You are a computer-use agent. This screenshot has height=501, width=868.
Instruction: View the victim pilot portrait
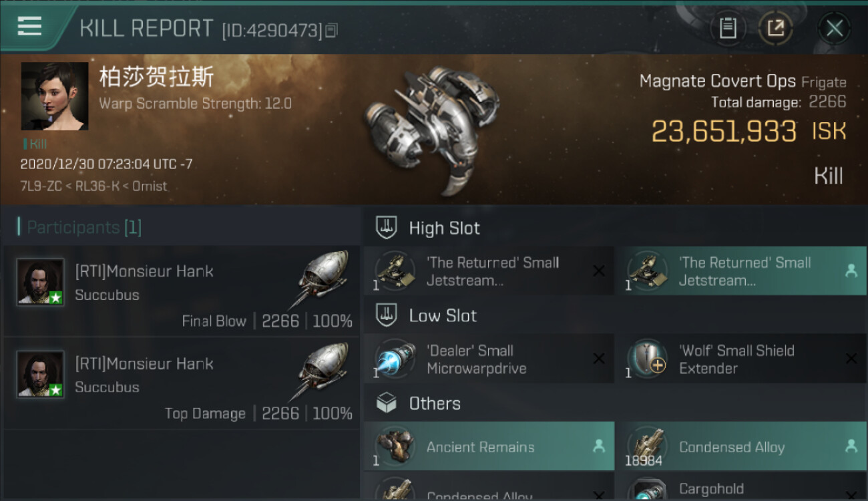click(55, 96)
